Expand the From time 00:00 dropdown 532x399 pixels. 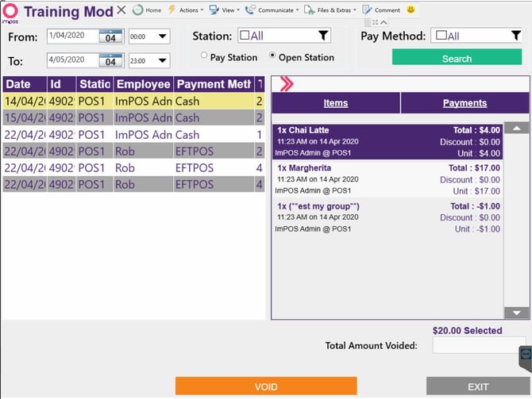tap(163, 36)
